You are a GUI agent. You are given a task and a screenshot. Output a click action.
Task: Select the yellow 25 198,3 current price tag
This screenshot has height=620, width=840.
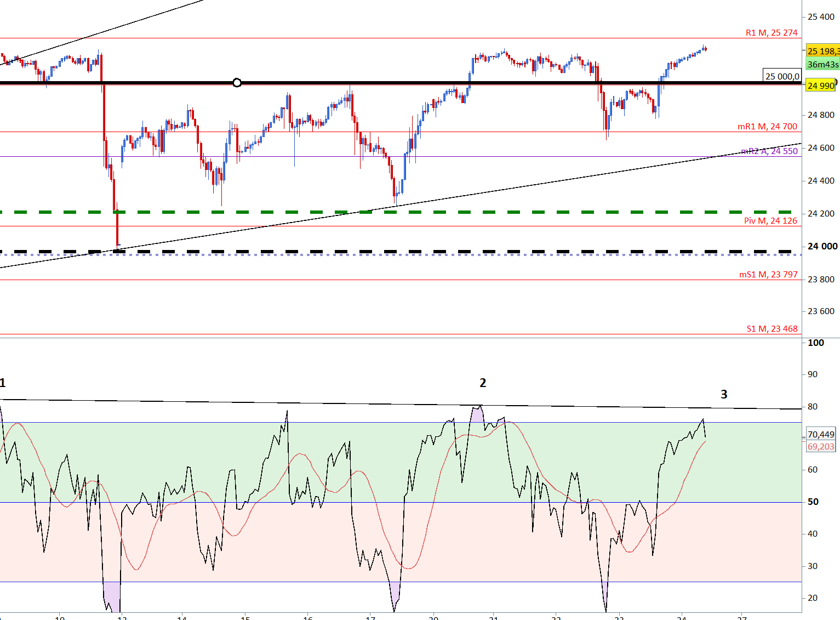point(822,51)
